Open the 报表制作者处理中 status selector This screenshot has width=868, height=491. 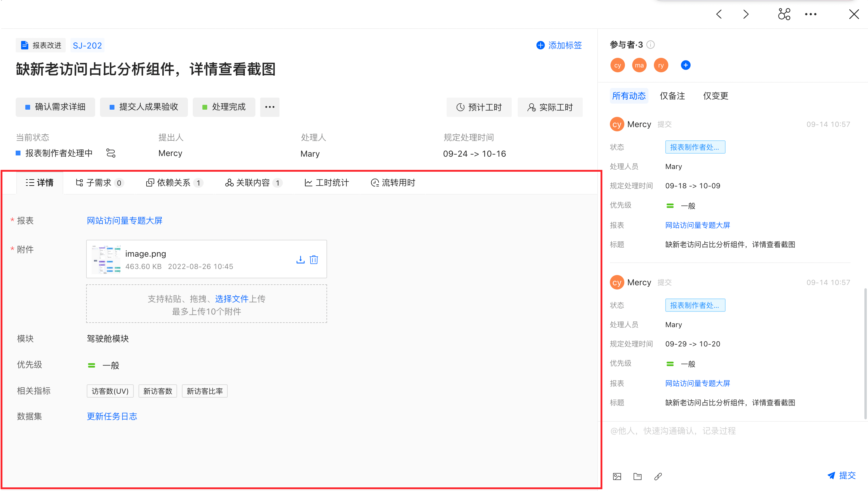[x=59, y=153]
